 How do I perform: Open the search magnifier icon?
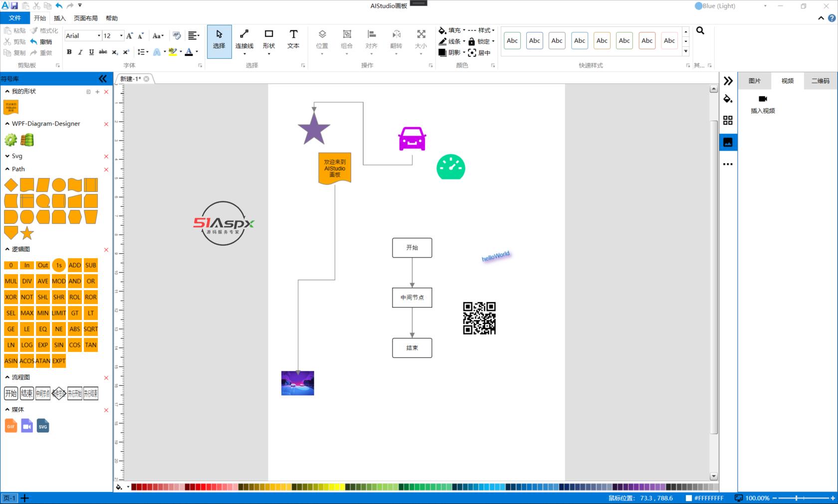click(700, 31)
